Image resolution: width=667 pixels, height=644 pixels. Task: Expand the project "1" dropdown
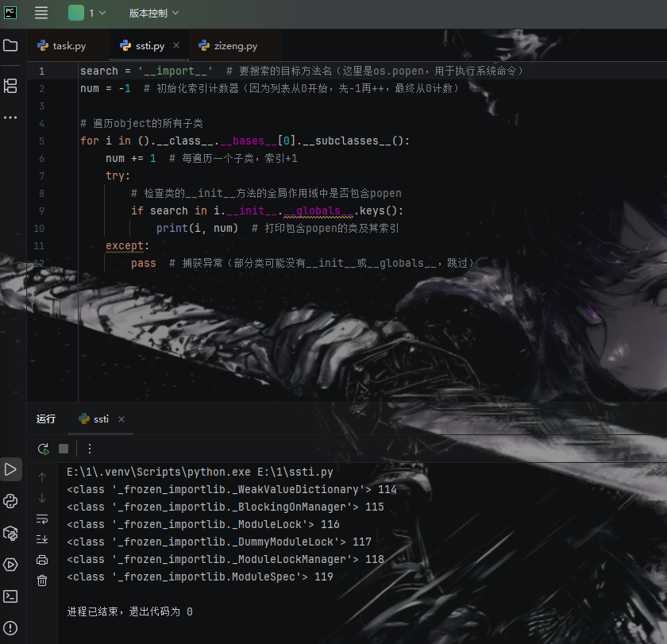click(x=86, y=13)
